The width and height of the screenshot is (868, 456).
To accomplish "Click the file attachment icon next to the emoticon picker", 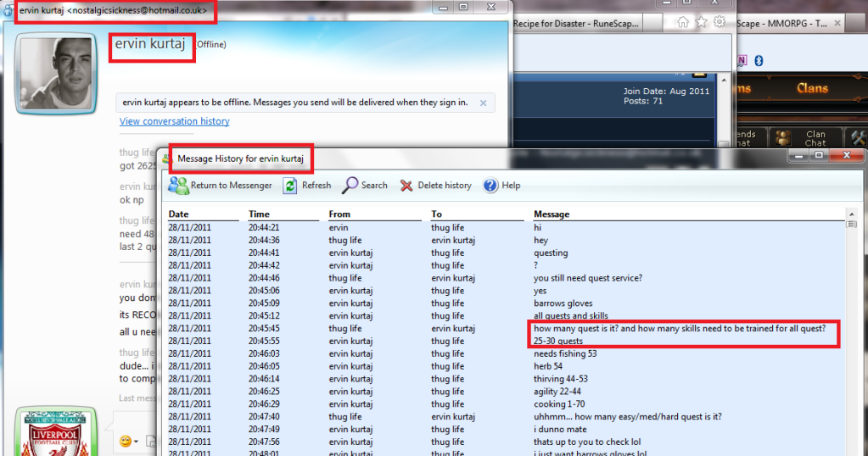I will 151,441.
